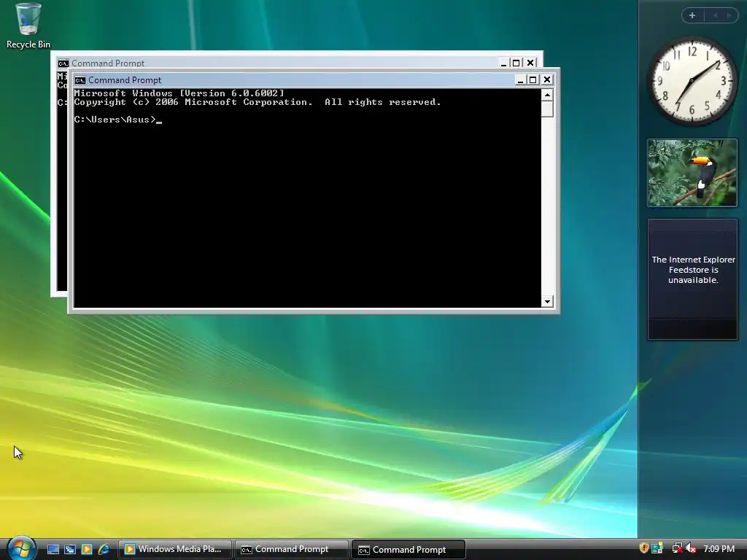The width and height of the screenshot is (747, 560).
Task: Click the Feedstore unavailable feed gadget
Action: click(692, 279)
